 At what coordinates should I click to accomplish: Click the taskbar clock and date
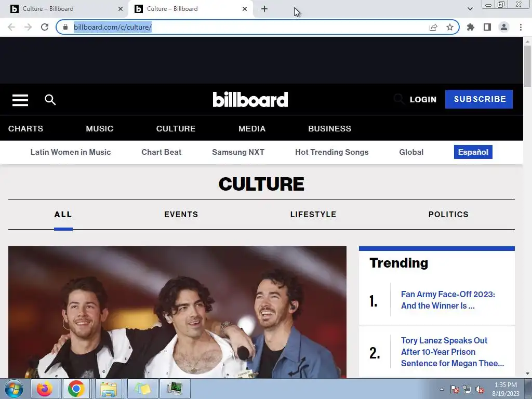pos(506,389)
